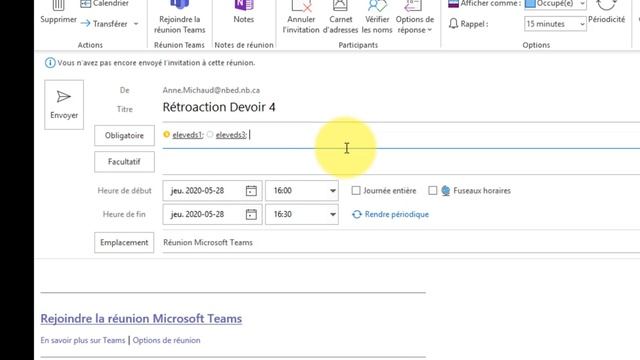This screenshot has height=360, width=640.
Task: Select the eleveds1 recipient
Action: [187, 135]
